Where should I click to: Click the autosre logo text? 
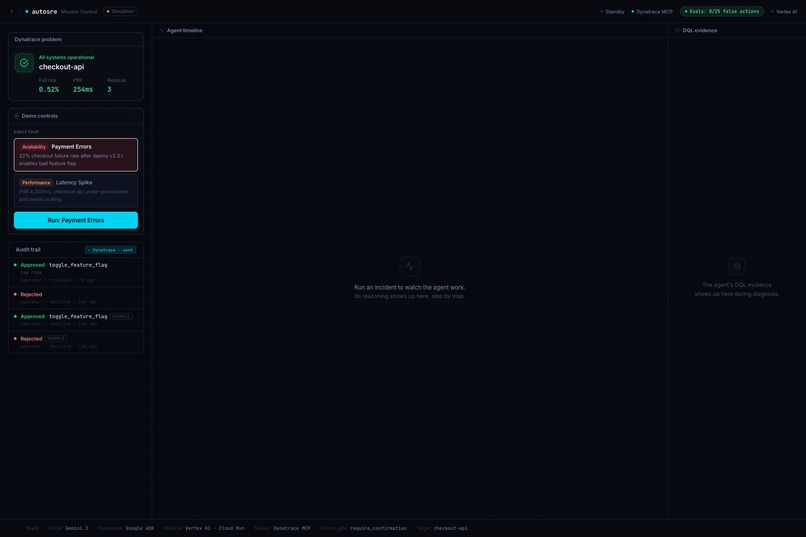point(44,11)
